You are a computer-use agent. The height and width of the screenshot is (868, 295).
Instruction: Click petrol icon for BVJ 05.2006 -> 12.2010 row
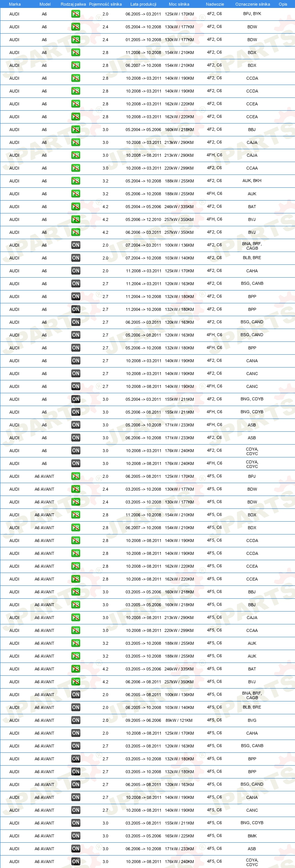76,219
